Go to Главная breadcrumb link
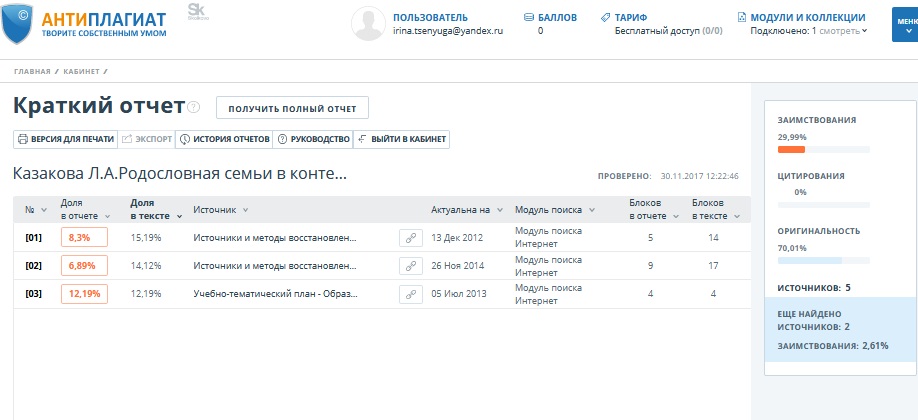Screen dimensions: 918x420 point(32,72)
